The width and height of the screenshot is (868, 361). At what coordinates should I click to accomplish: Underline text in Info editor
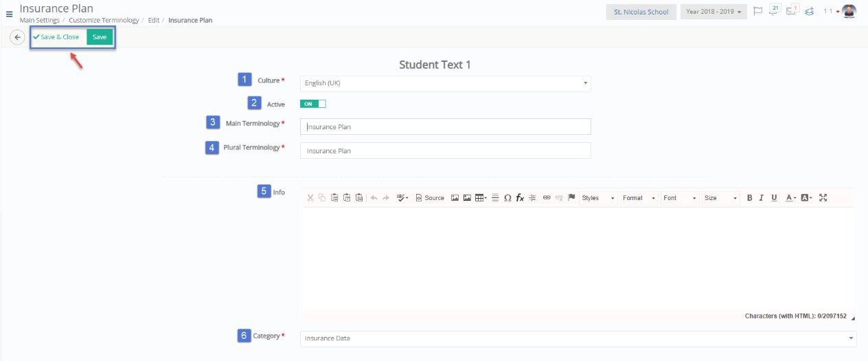coord(774,198)
